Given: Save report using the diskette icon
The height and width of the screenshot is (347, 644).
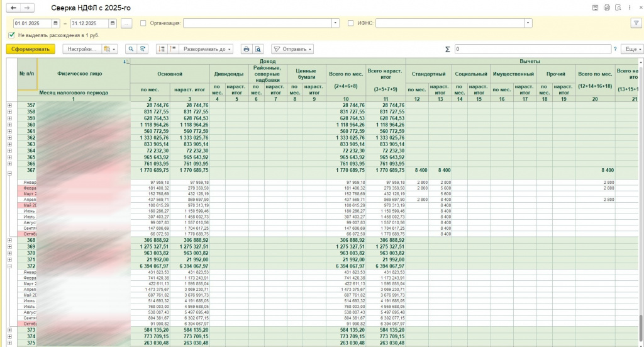Looking at the screenshot, I should tap(595, 8).
